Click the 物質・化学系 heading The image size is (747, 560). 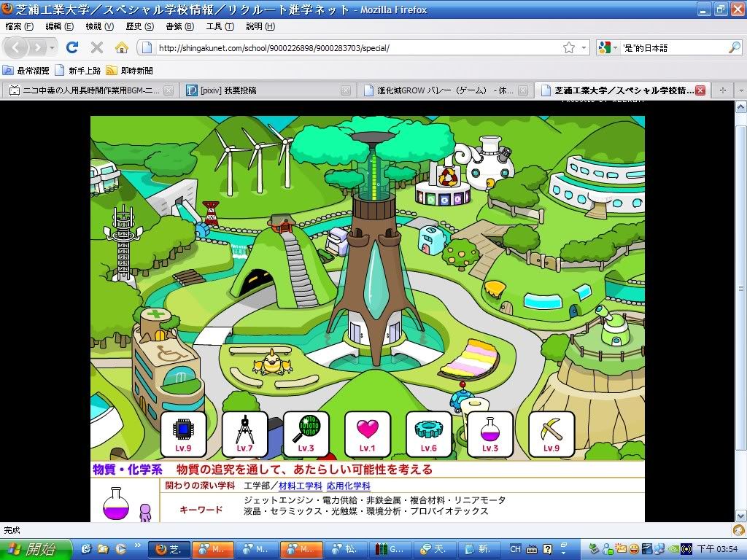pyautogui.click(x=128, y=470)
